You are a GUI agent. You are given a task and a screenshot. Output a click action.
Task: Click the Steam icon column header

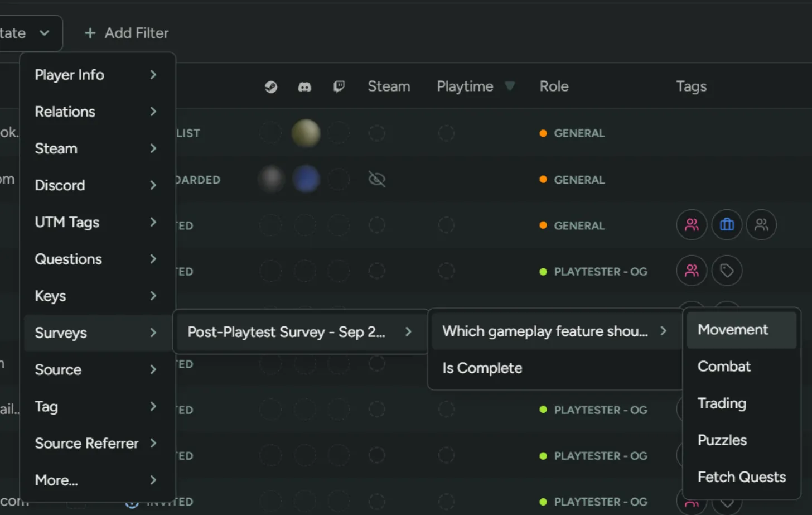coord(271,87)
